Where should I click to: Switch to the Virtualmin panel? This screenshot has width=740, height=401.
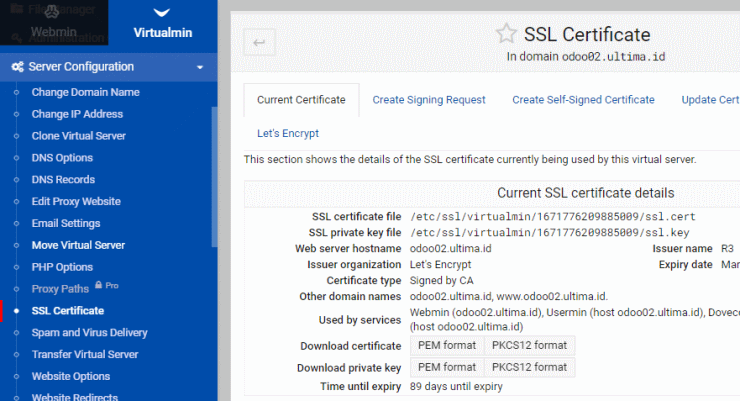click(x=163, y=23)
